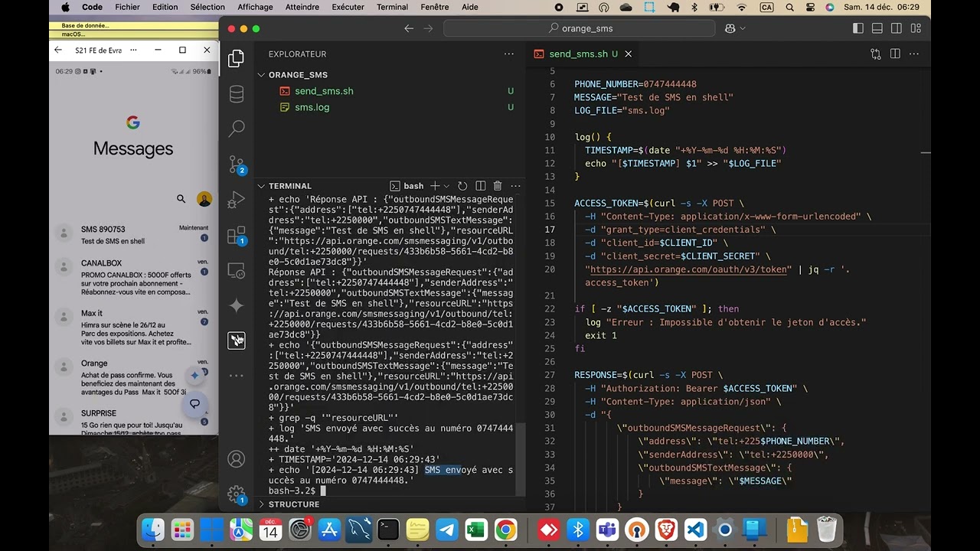
Task: Open Source Control view with badge 2
Action: click(237, 164)
